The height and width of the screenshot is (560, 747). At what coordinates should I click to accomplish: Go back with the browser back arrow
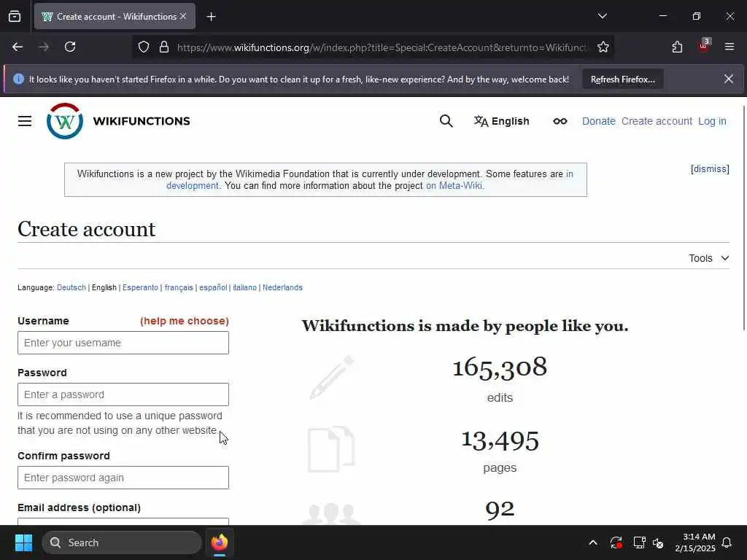18,47
